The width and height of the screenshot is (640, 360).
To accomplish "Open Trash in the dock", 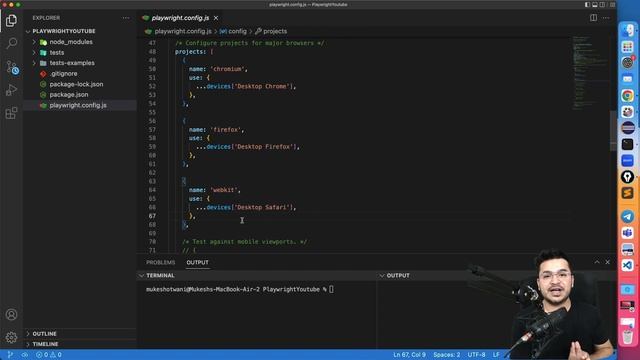I will point(628,337).
